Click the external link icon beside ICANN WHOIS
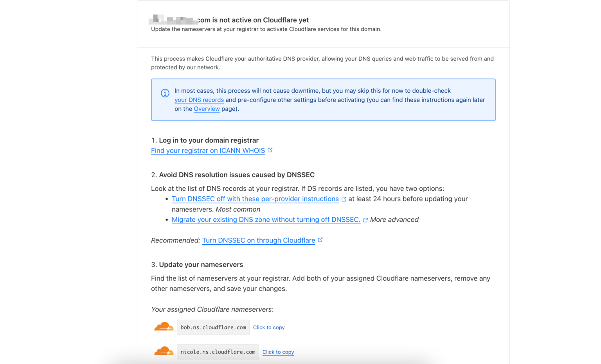The width and height of the screenshot is (601, 364). coord(270,149)
